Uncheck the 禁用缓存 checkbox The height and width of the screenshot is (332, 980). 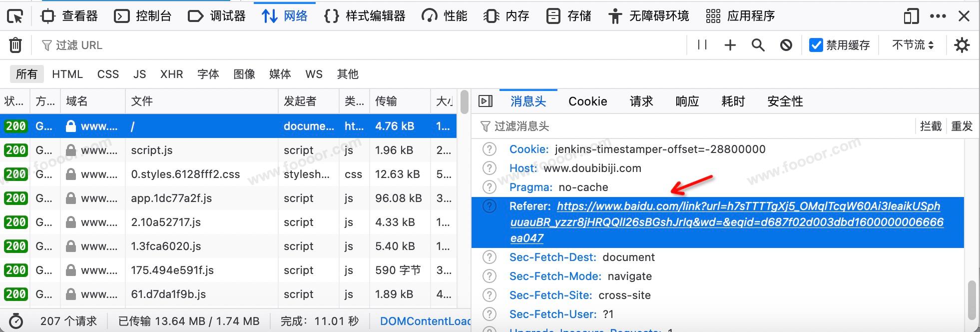tap(816, 45)
